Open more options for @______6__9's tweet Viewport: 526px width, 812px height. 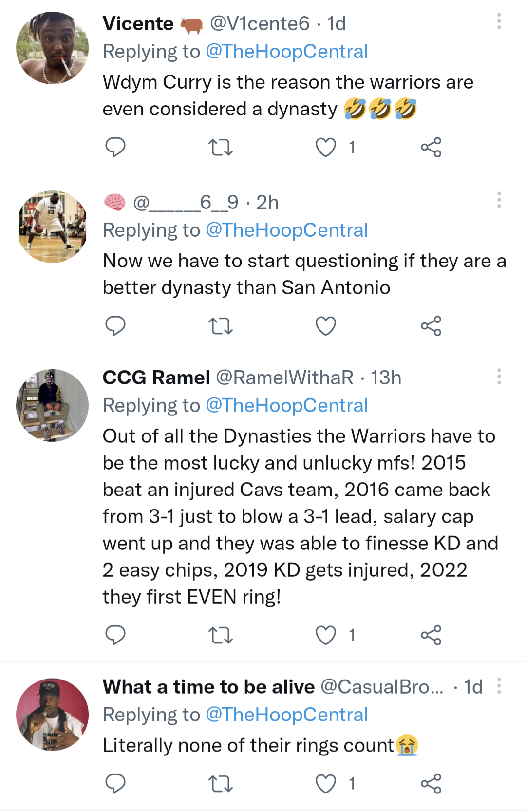[499, 200]
